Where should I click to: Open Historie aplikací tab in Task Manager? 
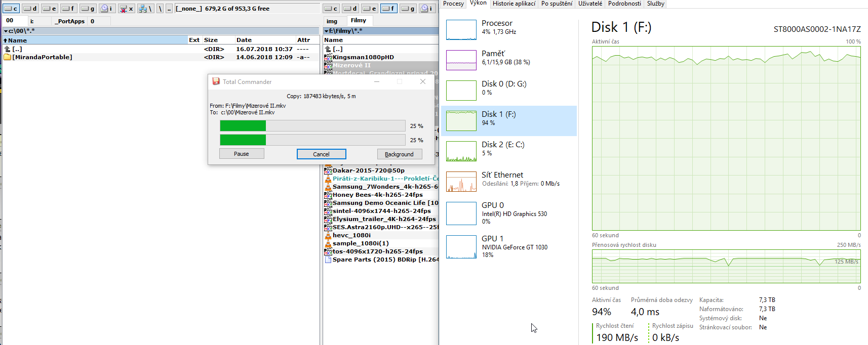point(514,4)
